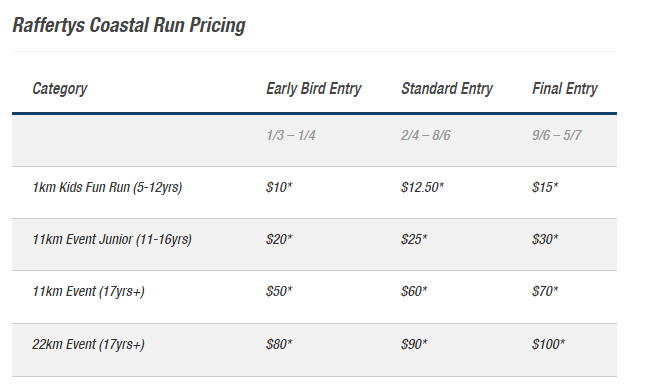The width and height of the screenshot is (658, 385).
Task: Click the 11km Event Junior row label
Action: 112,239
